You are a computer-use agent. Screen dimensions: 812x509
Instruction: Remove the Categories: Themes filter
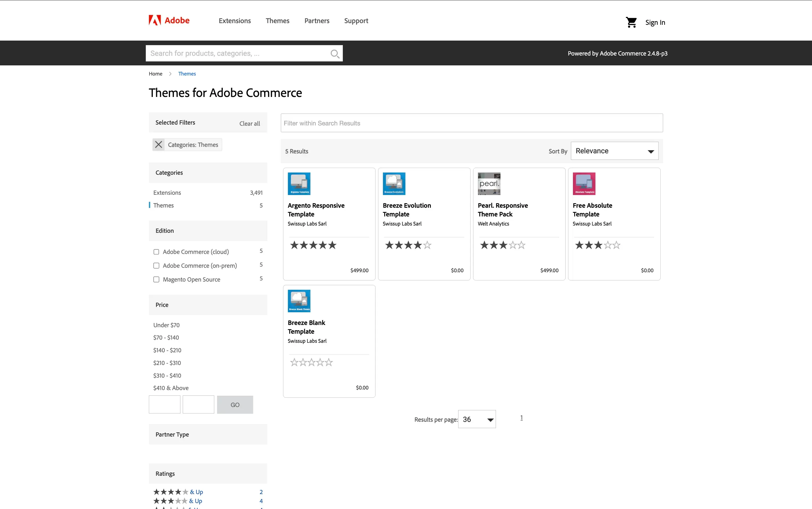(159, 144)
